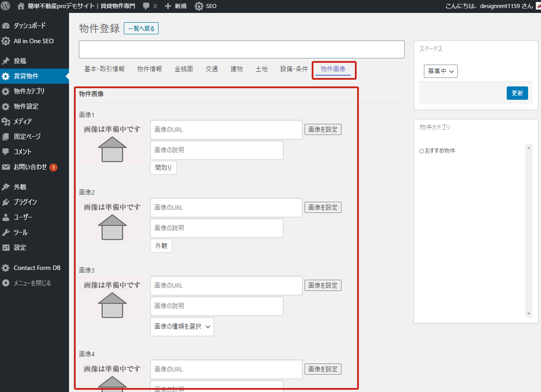Check the おすすめ物件 category checkbox
This screenshot has height=392, width=541.
click(x=422, y=151)
